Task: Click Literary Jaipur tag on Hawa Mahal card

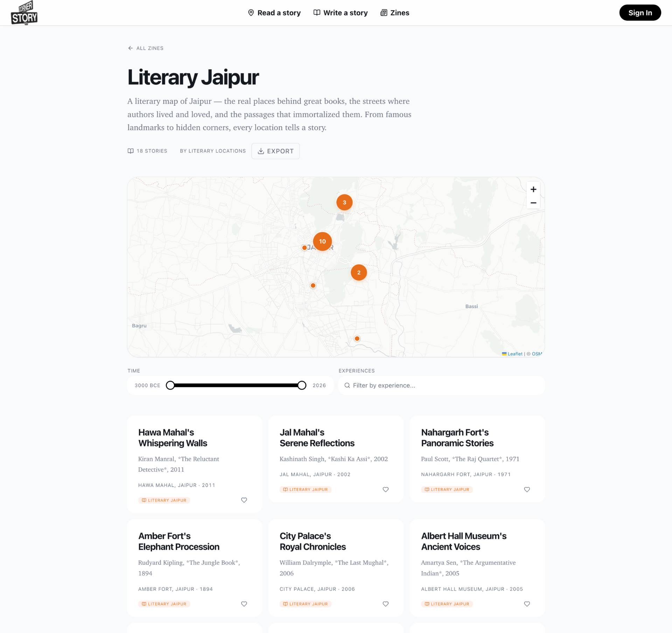Action: pyautogui.click(x=164, y=500)
